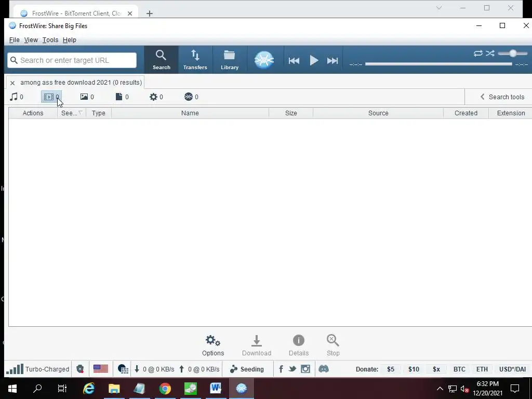Click the download speed indicator
This screenshot has height=399, width=532.
154,369
